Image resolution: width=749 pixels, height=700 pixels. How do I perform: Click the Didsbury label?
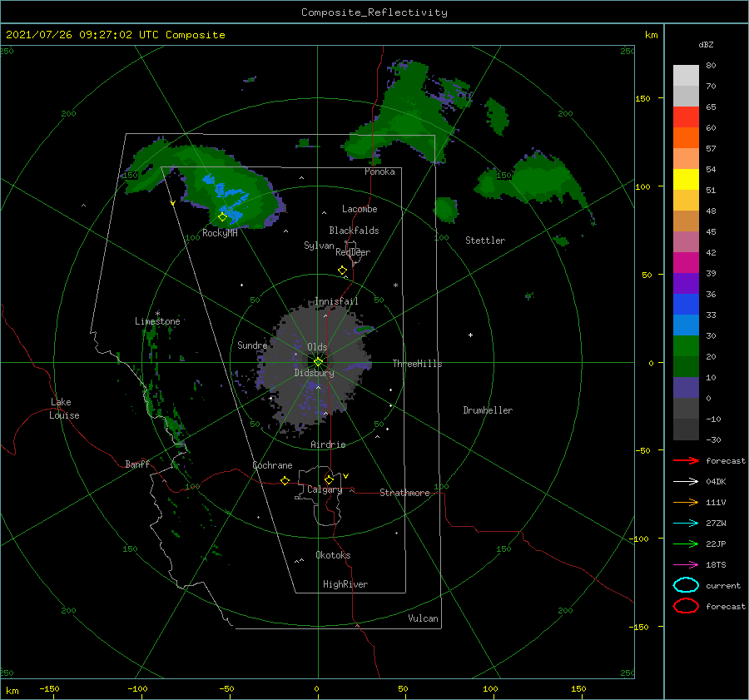(314, 373)
